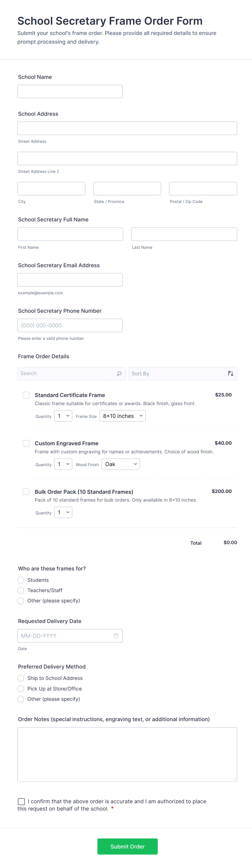Tick the Bulk Order Pack checkbox

(x=26, y=492)
